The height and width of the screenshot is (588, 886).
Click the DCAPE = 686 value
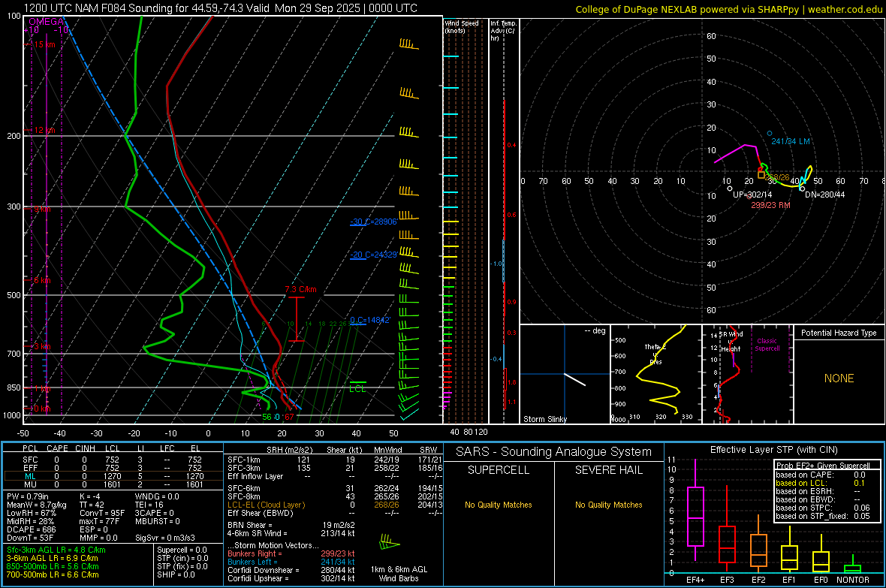31,529
